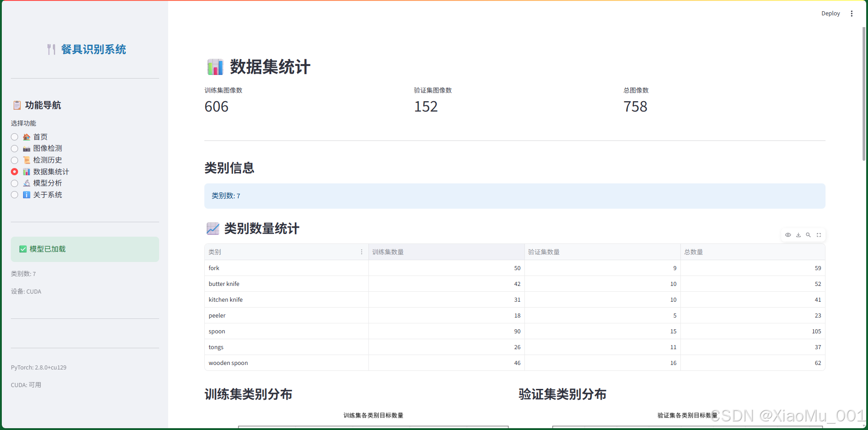The width and height of the screenshot is (868, 430).
Task: Click the scroll icon beside 检测历史
Action: click(27, 160)
